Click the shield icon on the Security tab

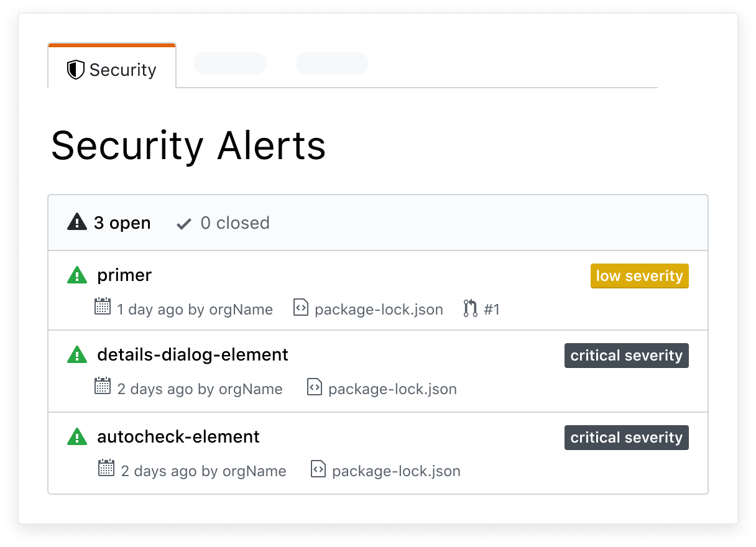[76, 70]
